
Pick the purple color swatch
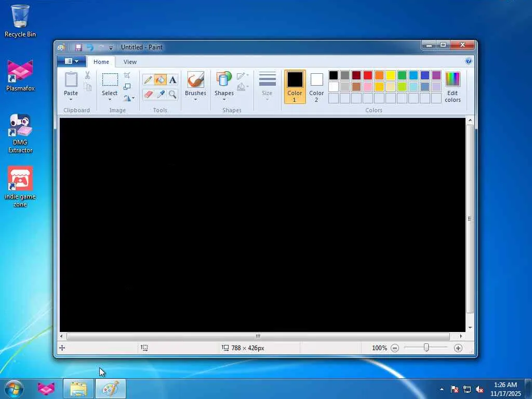[x=436, y=75]
